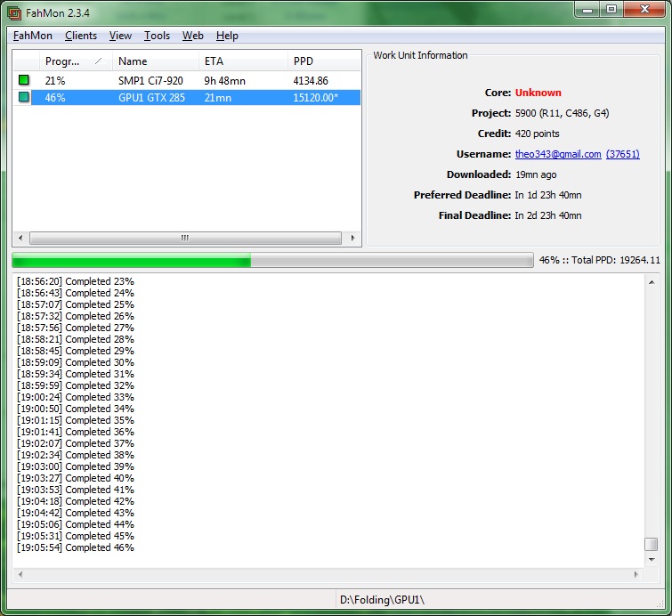Open the View menu
This screenshot has width=672, height=616.
tap(120, 36)
